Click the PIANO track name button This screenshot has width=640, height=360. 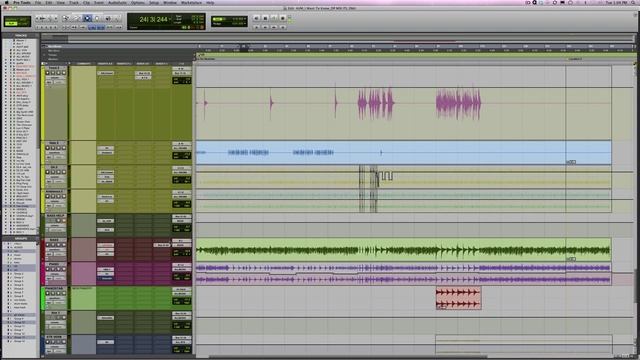pos(55,264)
